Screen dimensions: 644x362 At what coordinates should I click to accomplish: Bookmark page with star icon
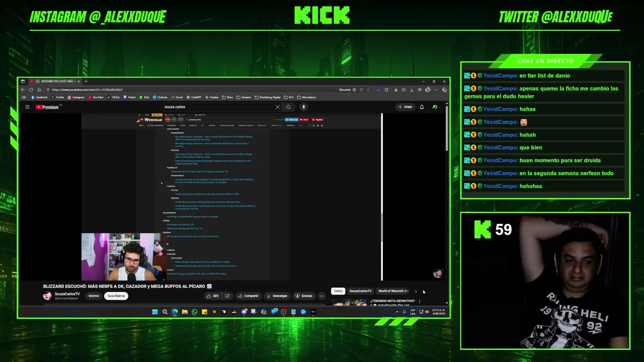pos(369,89)
